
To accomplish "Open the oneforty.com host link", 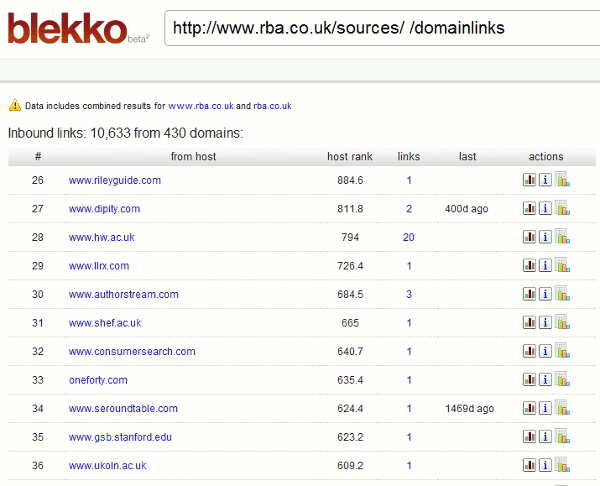I will coord(98,380).
